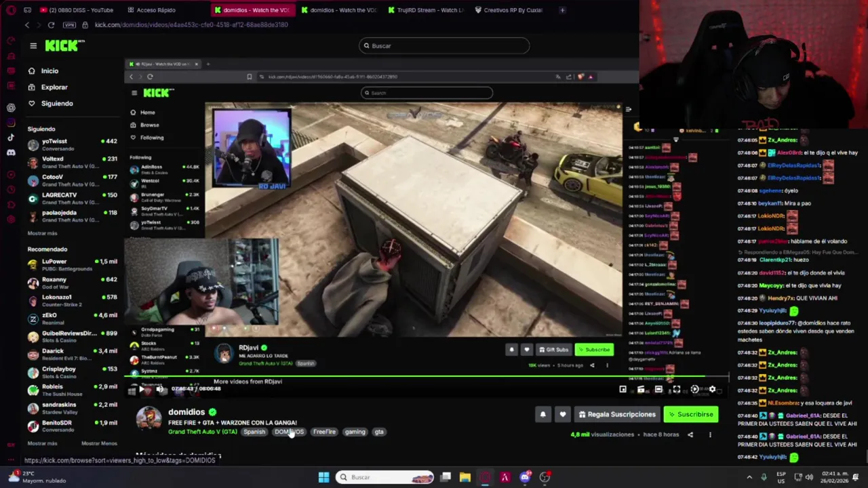This screenshot has height=488, width=868.
Task: Select the 'FreeFire' tag chip
Action: click(x=324, y=432)
